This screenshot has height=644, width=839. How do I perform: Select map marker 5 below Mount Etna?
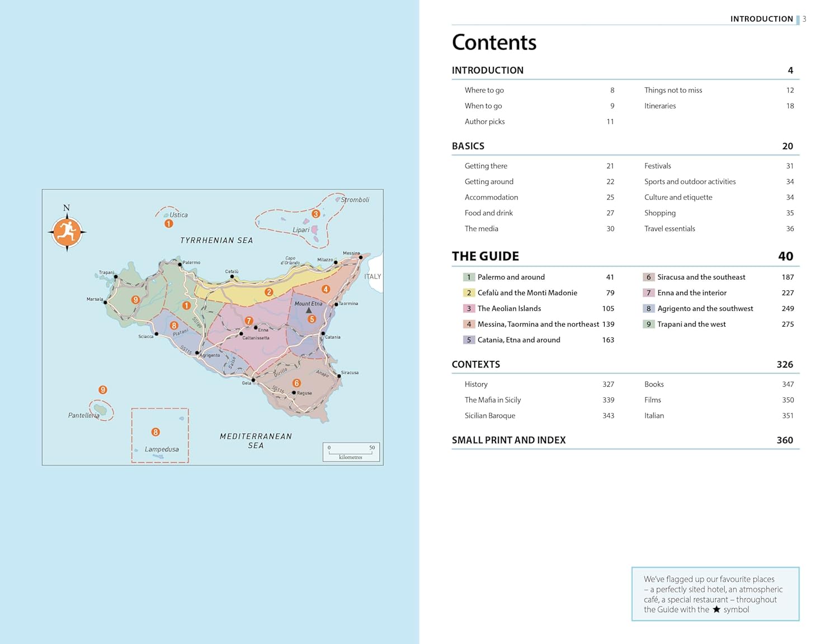click(x=312, y=319)
